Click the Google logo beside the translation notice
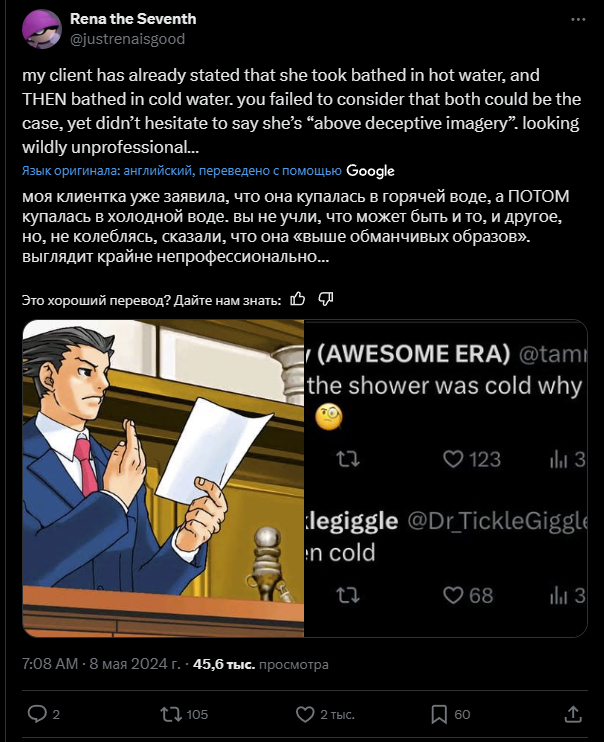The image size is (604, 742). (x=370, y=171)
